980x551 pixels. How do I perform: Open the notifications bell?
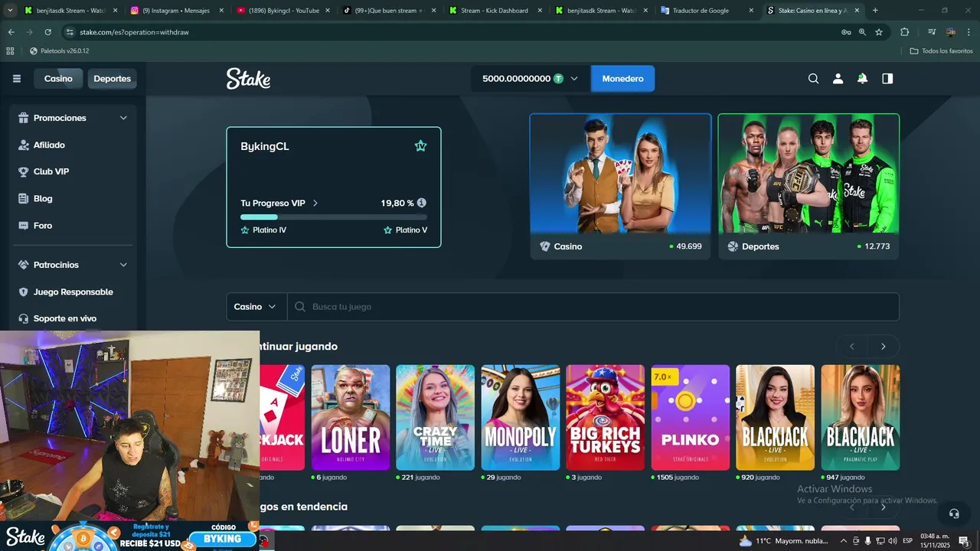click(862, 79)
